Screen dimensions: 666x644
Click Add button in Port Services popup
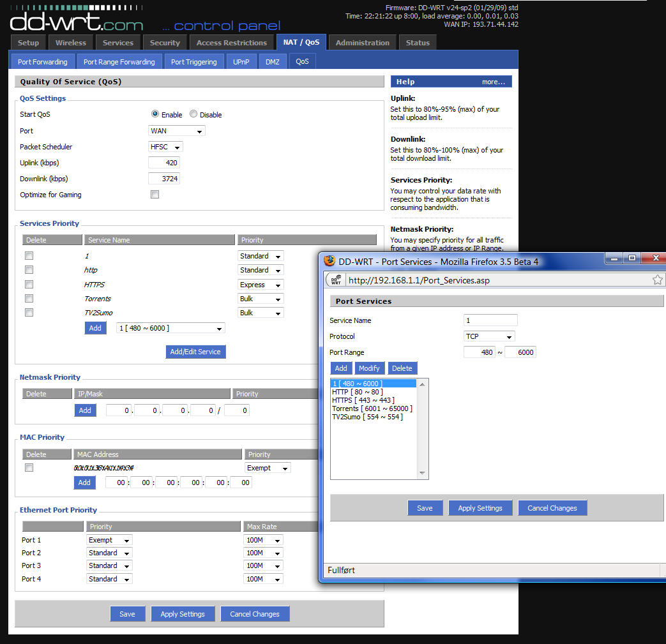(x=341, y=368)
